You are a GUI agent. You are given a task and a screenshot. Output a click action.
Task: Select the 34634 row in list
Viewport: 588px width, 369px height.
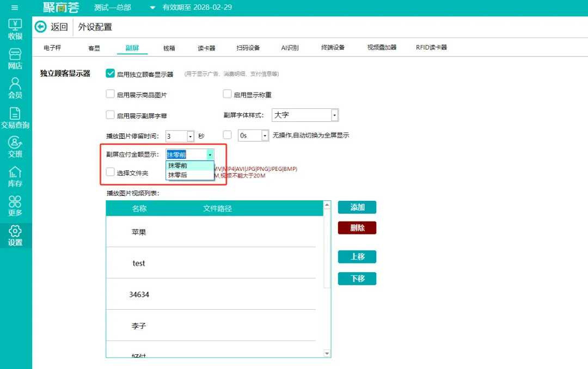(x=211, y=294)
